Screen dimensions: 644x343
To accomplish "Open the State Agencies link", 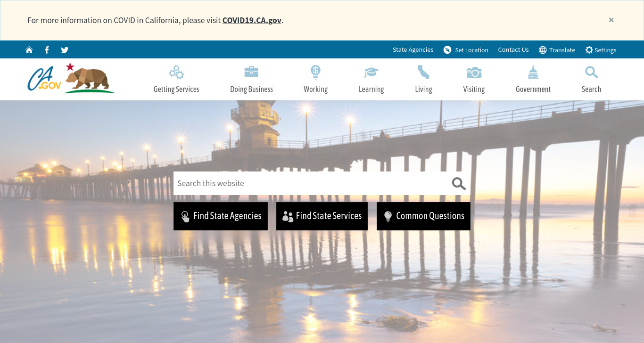I will pos(413,50).
